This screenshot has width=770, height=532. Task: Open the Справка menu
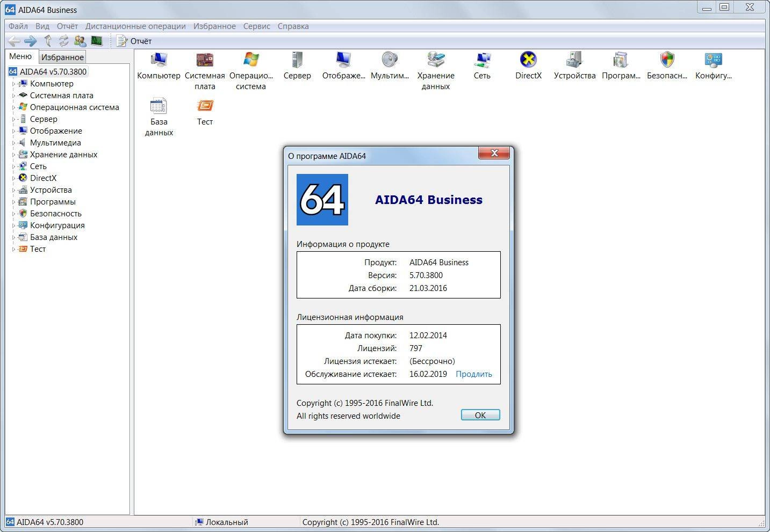[x=293, y=26]
